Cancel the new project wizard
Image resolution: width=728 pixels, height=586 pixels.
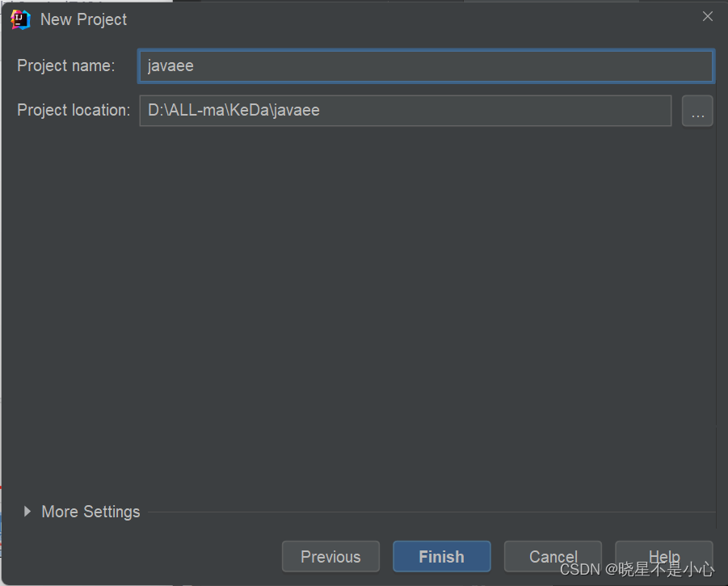[553, 556]
